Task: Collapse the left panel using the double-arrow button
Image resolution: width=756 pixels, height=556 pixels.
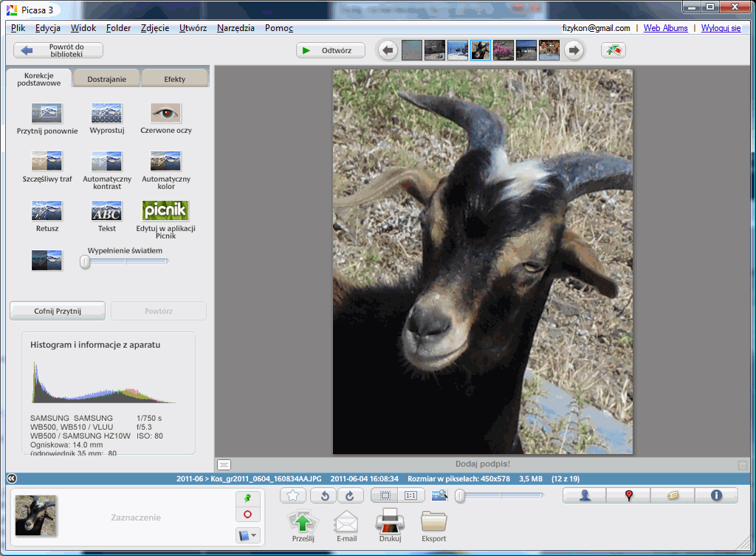Action: (11, 478)
